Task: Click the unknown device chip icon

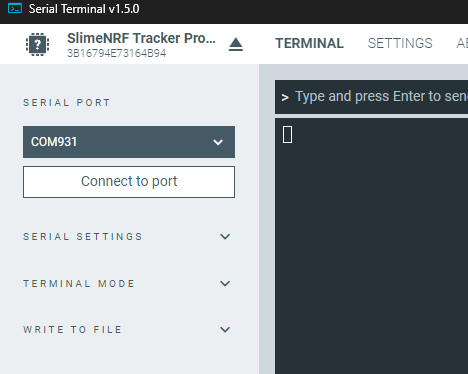Action: coord(37,44)
